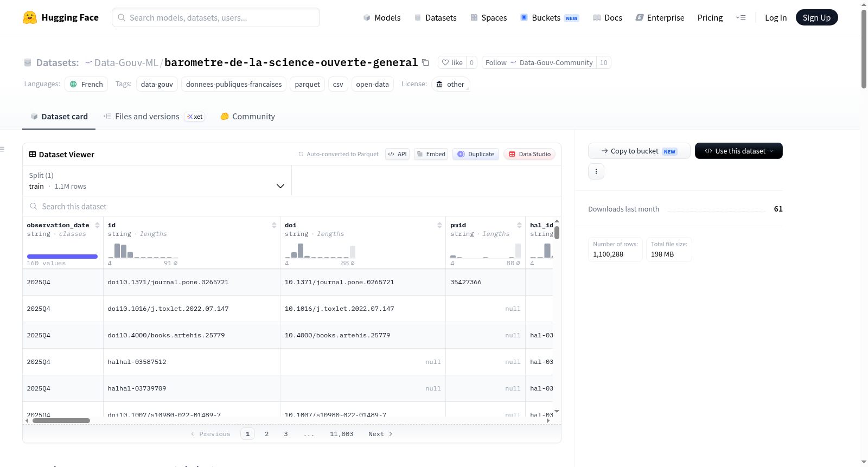Go to Datasets in the navigation
Viewport: 868px width, 467px height.
[x=435, y=17]
